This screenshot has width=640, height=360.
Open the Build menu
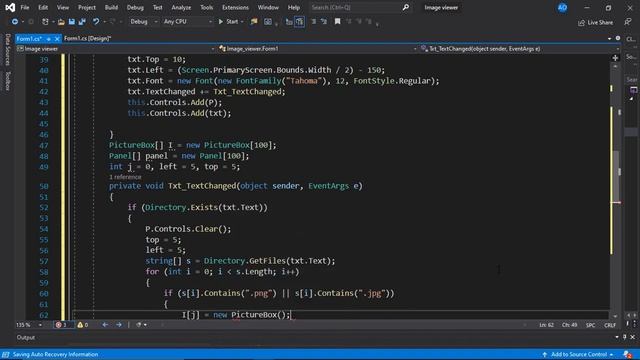click(x=111, y=7)
